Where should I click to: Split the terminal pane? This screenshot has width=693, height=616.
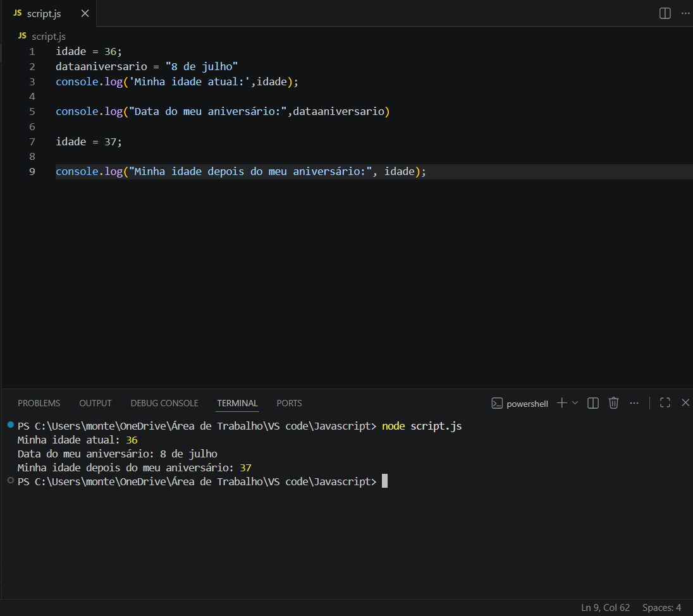point(592,402)
